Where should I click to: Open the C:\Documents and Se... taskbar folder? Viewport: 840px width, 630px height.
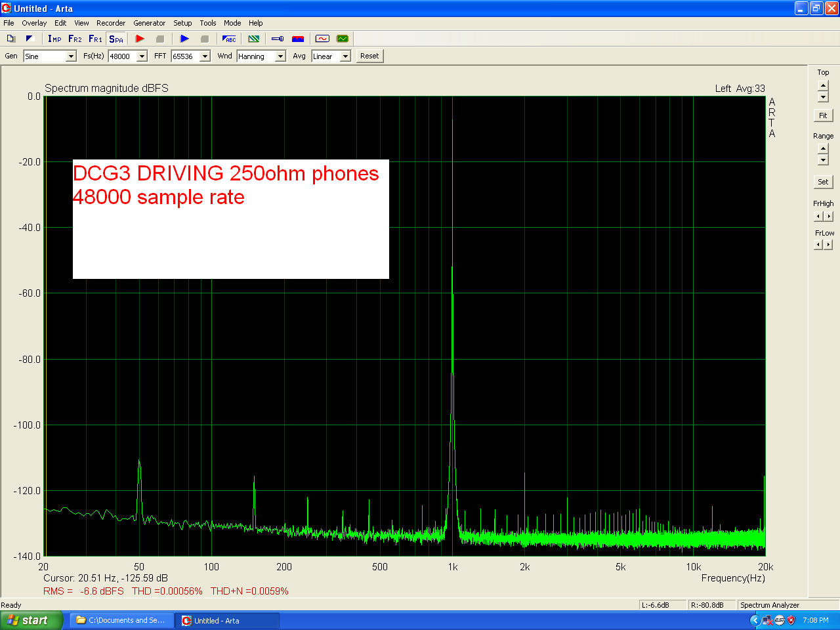click(122, 620)
